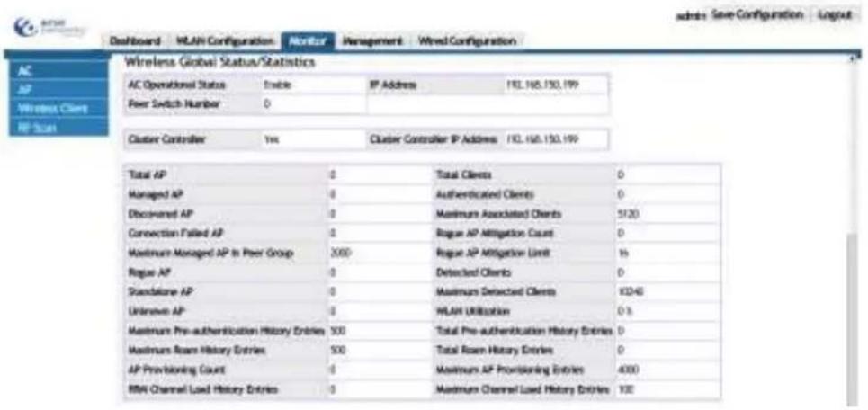This screenshot has width=868, height=410.
Task: Click RRM Channel Load History Entries label
Action: point(202,389)
